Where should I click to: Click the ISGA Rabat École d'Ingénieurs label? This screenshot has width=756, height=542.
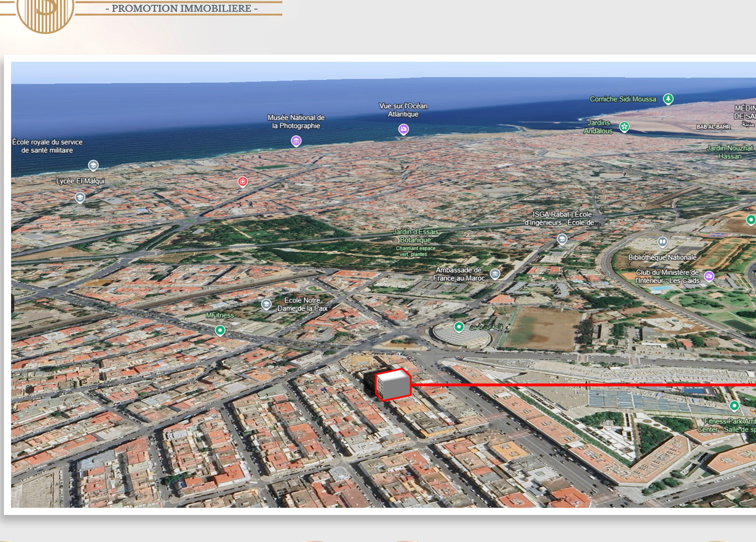(562, 218)
